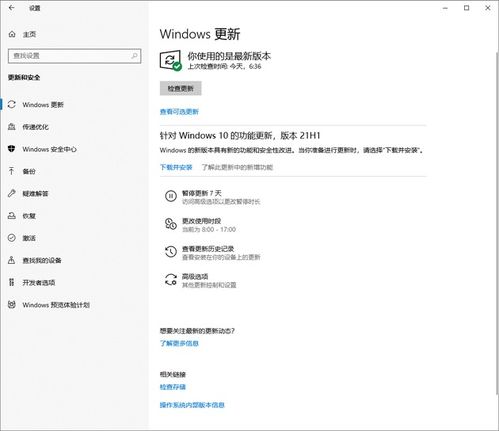This screenshot has width=499, height=431.
Task: Click the Windows 安全中心 shield icon
Action: pos(12,149)
